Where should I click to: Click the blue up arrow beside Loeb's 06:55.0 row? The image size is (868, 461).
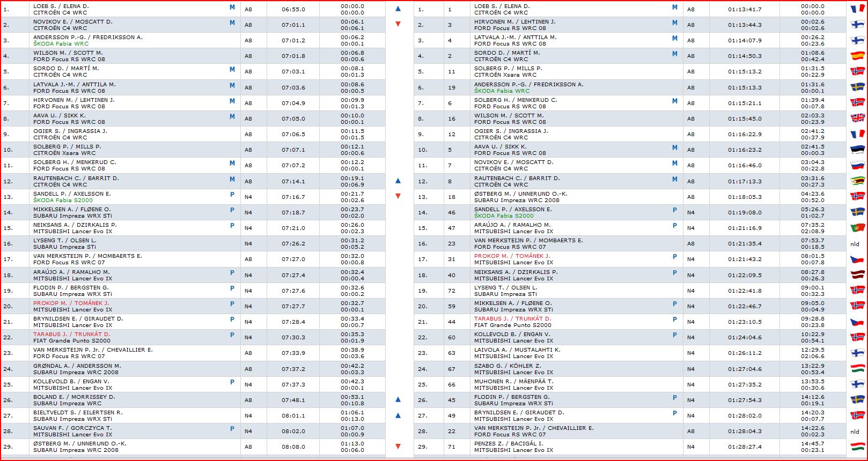[x=398, y=9]
